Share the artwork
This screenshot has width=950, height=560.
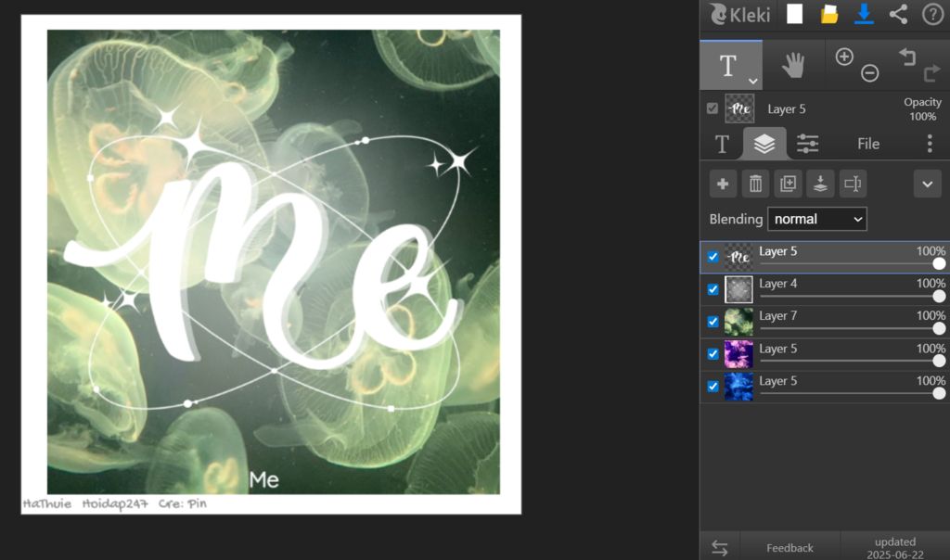tap(898, 13)
